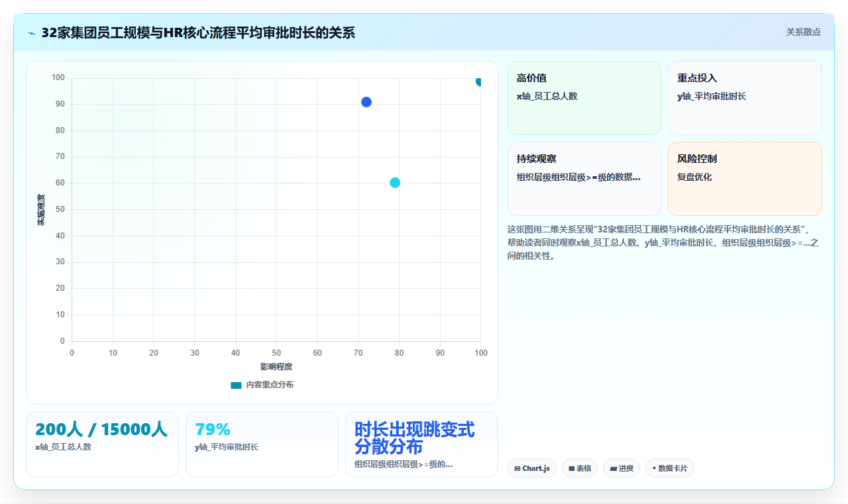848x504 pixels.
Task: Open the 数据卡片 tag chip
Action: (x=670, y=468)
